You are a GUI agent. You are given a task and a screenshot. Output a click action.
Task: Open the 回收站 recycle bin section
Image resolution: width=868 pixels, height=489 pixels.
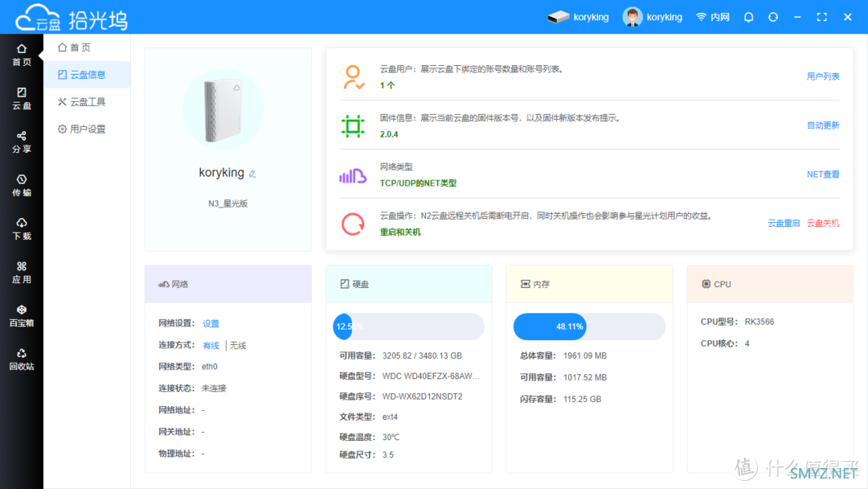pos(22,360)
